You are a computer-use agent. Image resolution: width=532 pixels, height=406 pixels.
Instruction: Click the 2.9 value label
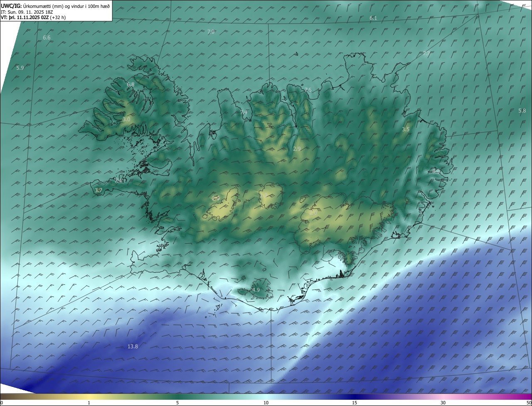point(297,149)
